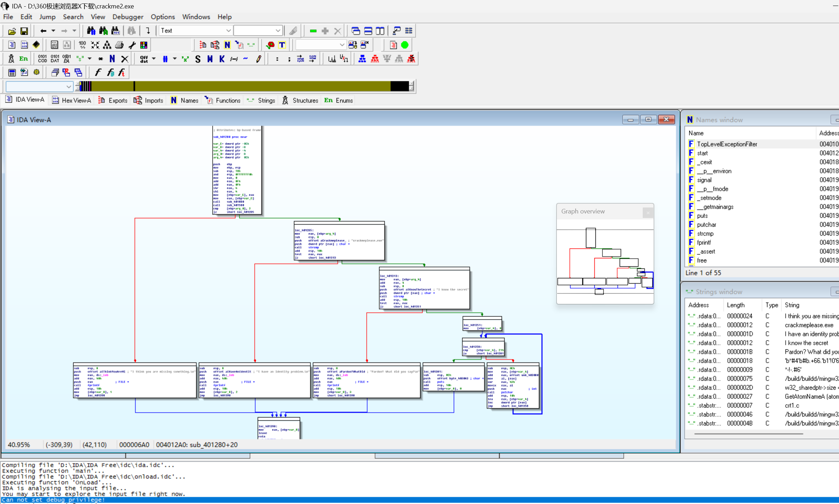The height and width of the screenshot is (504, 839).
Task: Click the Length column header in Strings window
Action: [x=736, y=305]
